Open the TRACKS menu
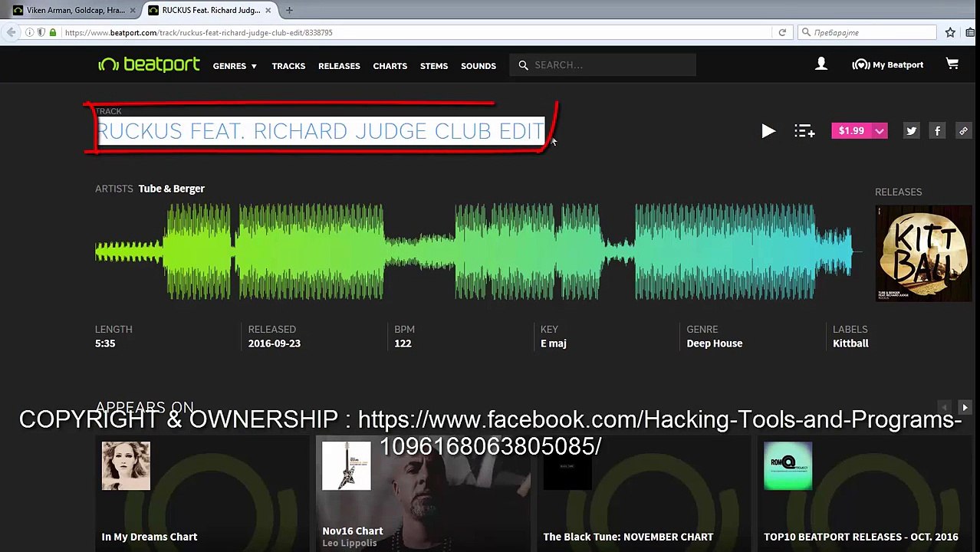980x552 pixels. pos(288,66)
